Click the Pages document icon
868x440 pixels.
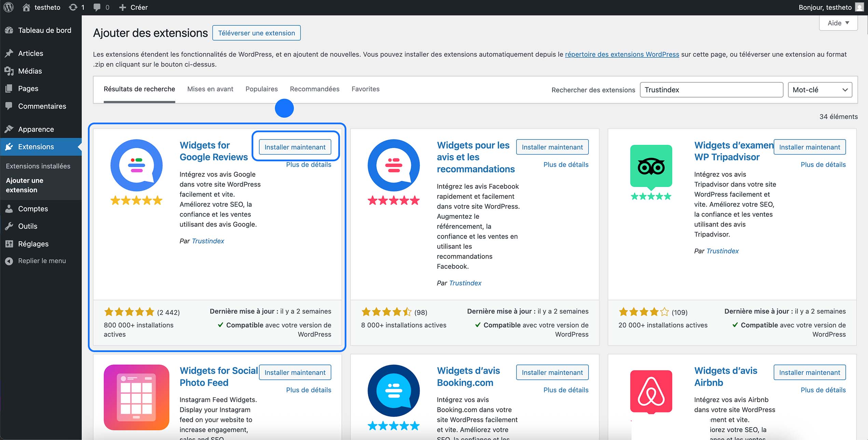point(9,89)
